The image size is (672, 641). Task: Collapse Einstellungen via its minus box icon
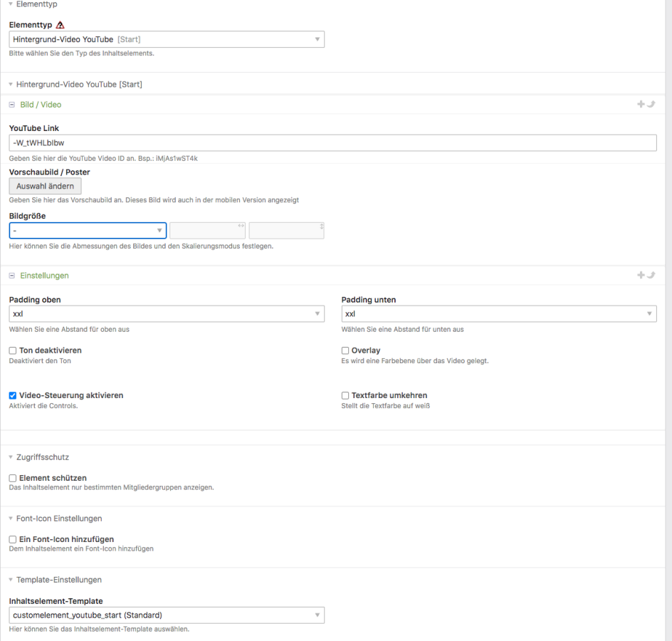coord(12,276)
